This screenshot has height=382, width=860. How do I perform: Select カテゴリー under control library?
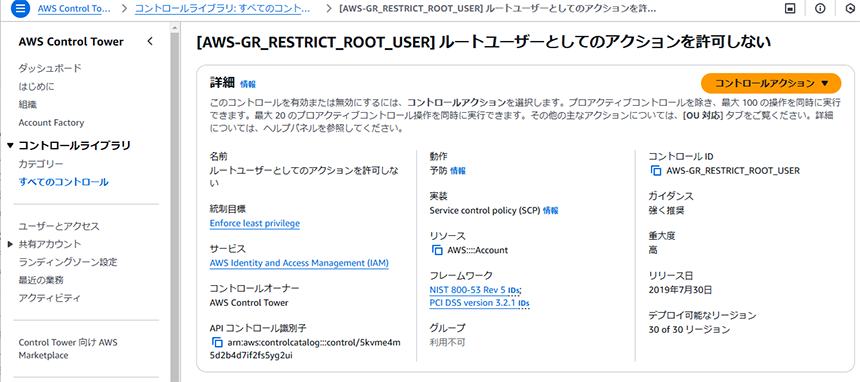point(41,164)
